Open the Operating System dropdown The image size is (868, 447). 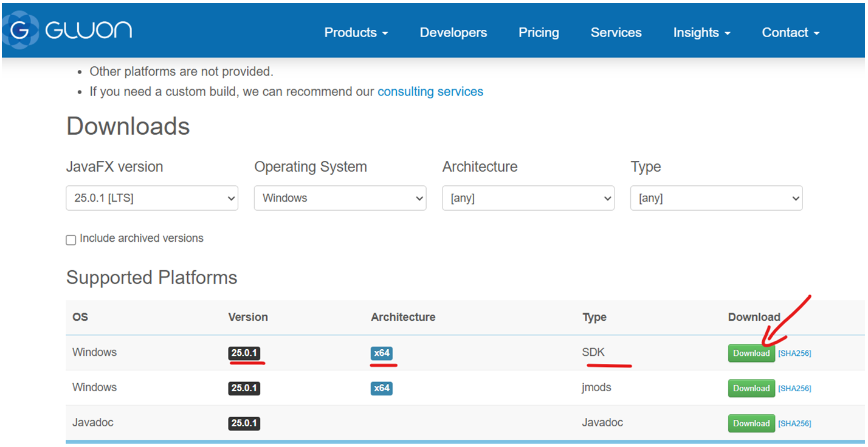coord(340,198)
